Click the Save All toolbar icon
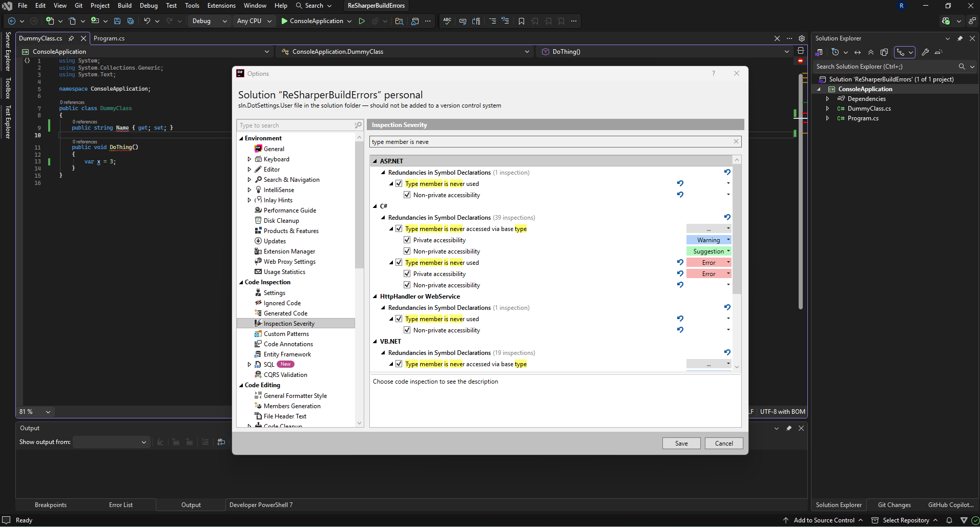This screenshot has height=527, width=980. 131,21
